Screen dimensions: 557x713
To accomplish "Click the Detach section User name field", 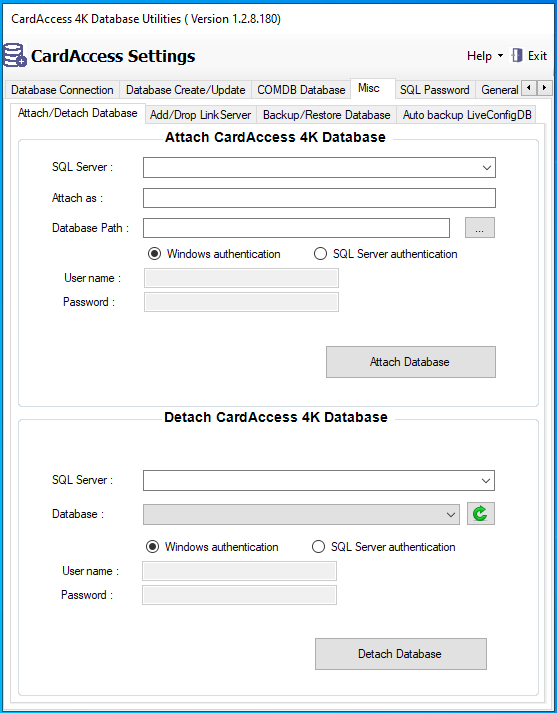I will click(x=239, y=571).
